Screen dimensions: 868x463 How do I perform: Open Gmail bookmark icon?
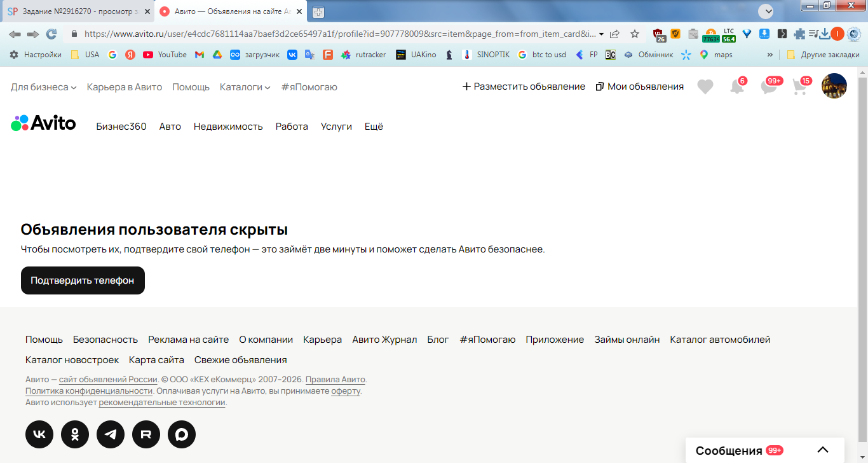tap(200, 55)
